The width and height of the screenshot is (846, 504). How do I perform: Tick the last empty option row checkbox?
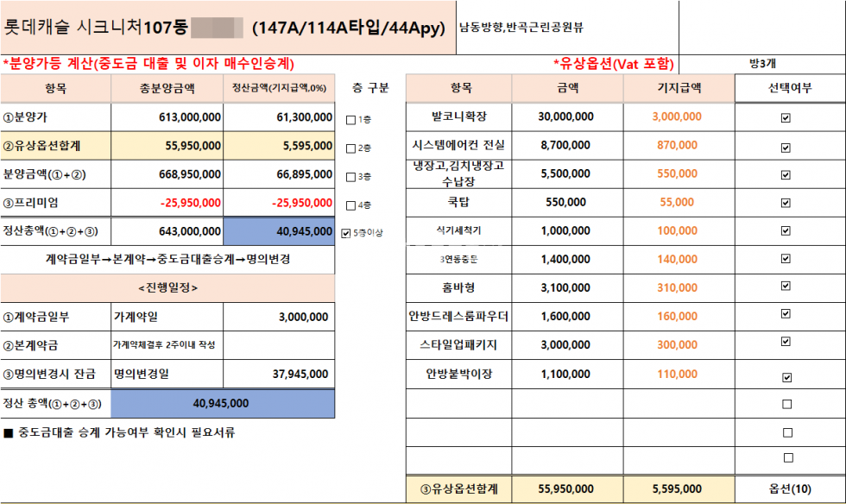coord(788,458)
